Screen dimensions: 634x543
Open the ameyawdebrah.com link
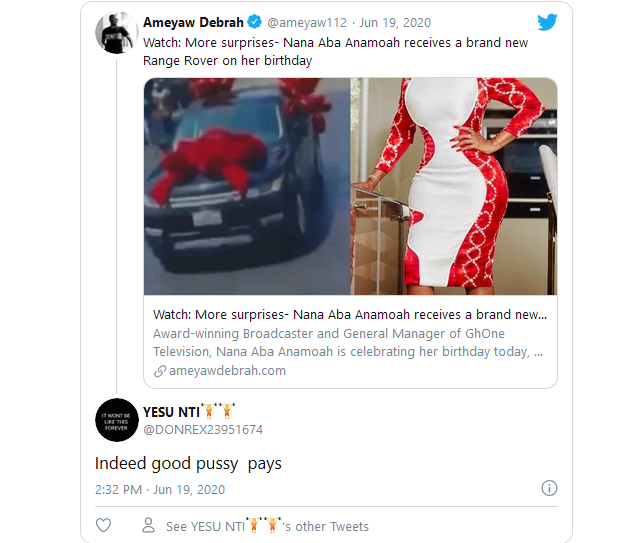pyautogui.click(x=227, y=370)
